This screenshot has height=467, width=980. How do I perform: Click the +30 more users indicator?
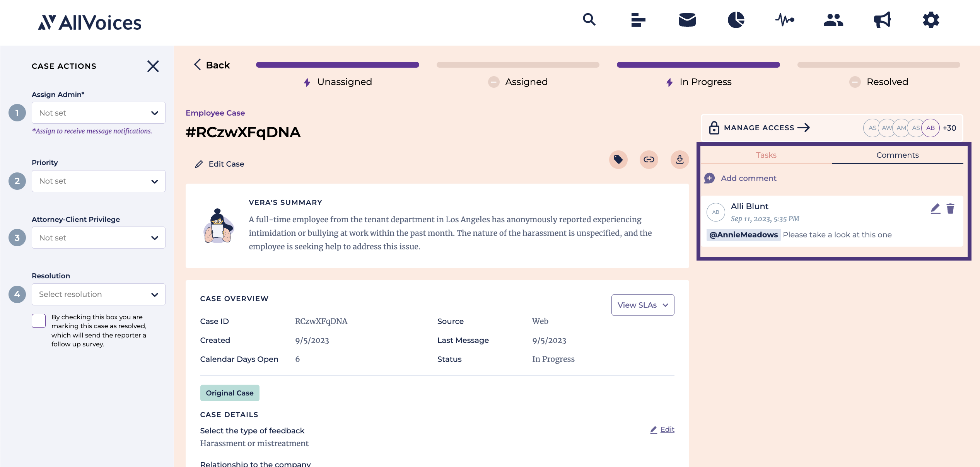click(x=949, y=128)
